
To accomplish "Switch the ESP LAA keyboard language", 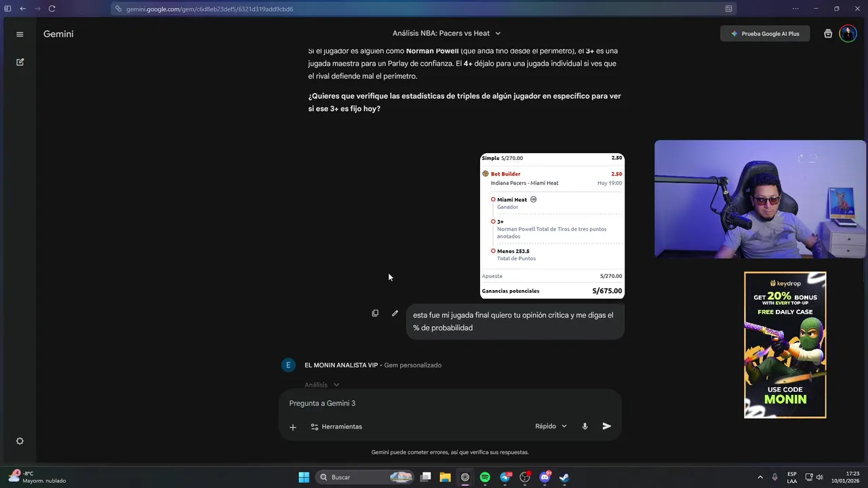I will tap(792, 477).
